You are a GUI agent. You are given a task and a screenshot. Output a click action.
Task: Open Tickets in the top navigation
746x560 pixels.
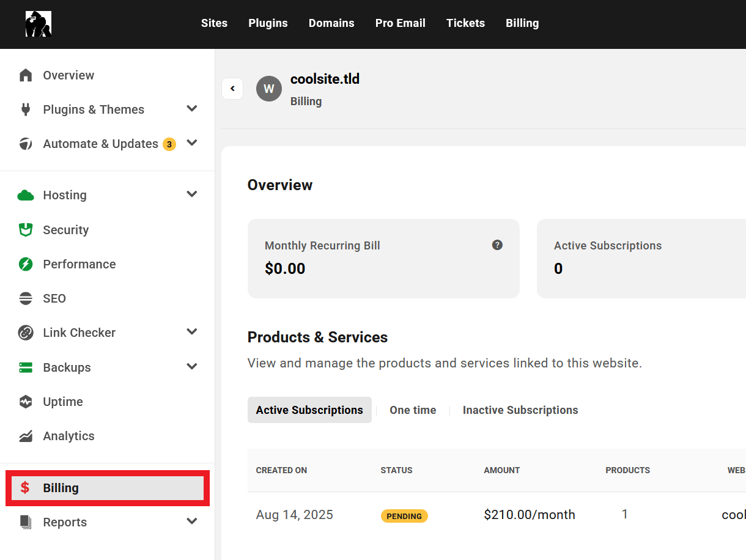click(465, 23)
